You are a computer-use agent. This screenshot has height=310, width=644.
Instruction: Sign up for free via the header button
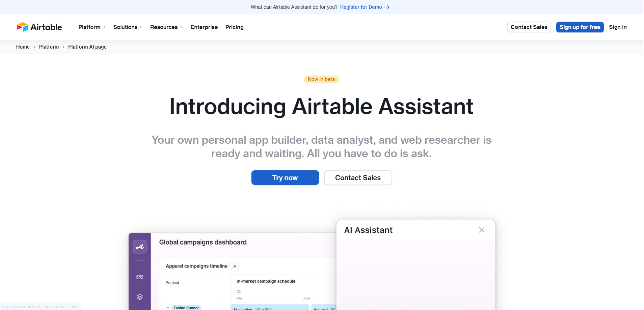click(580, 27)
